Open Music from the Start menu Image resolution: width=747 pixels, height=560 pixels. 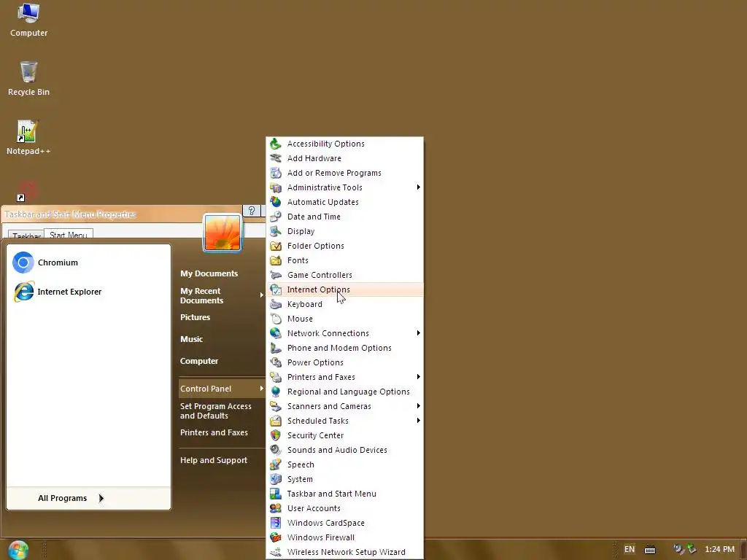192,339
